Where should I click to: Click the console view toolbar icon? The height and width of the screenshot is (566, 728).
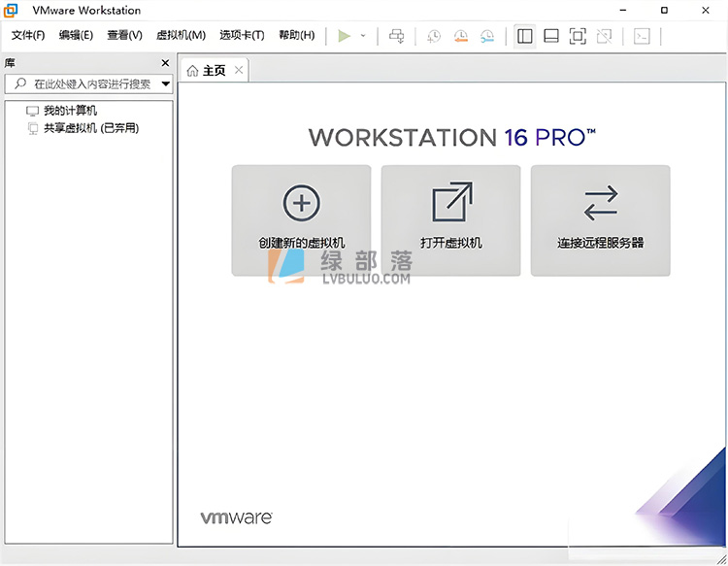pyautogui.click(x=642, y=36)
